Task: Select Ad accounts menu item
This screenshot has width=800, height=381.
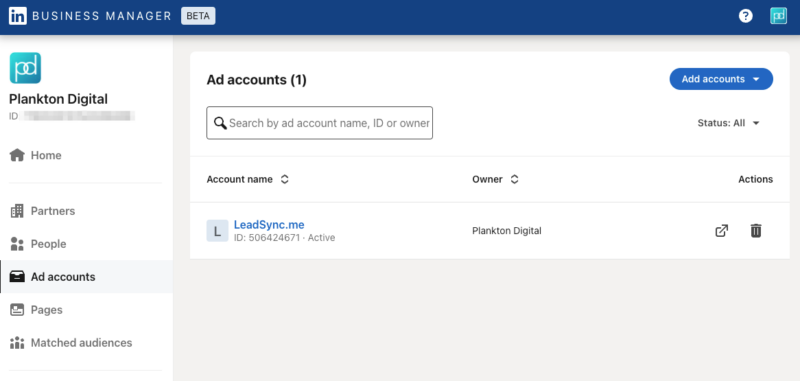Action: coord(86,276)
